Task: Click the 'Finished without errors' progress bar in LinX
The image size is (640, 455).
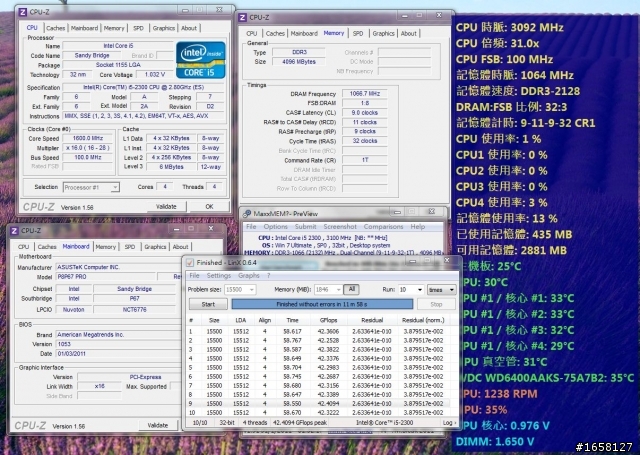Action: (322, 304)
